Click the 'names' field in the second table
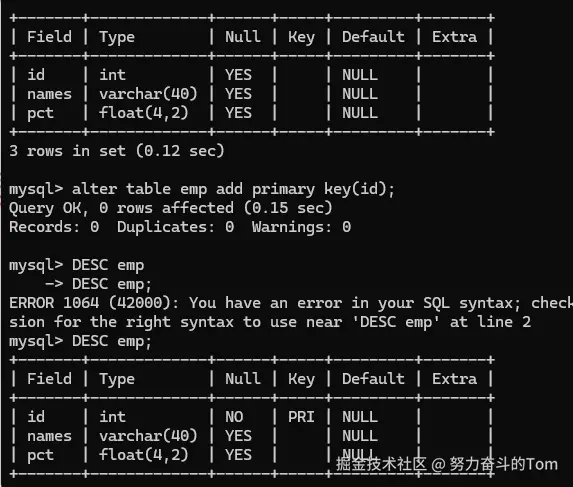 (x=49, y=436)
